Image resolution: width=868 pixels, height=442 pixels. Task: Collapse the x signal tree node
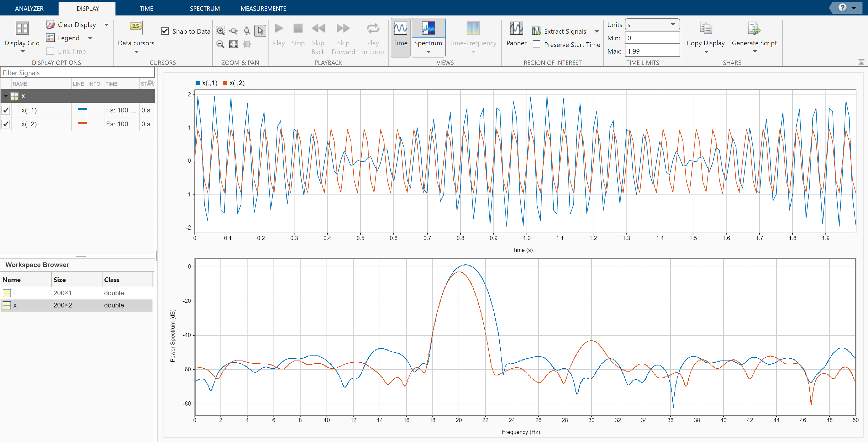click(x=6, y=96)
